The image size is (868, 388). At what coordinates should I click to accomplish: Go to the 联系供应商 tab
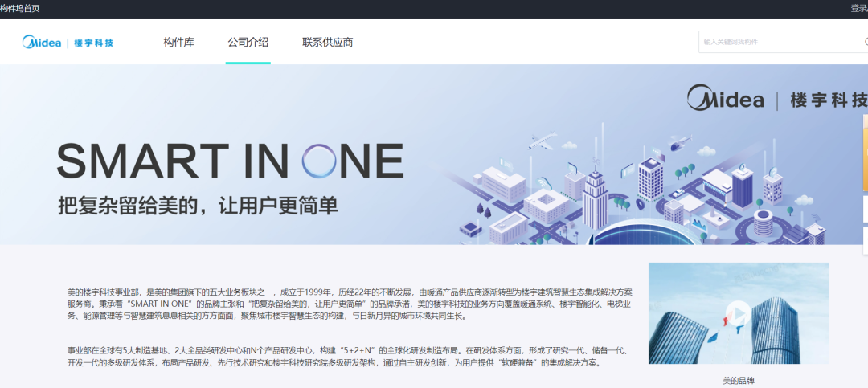[x=328, y=42]
